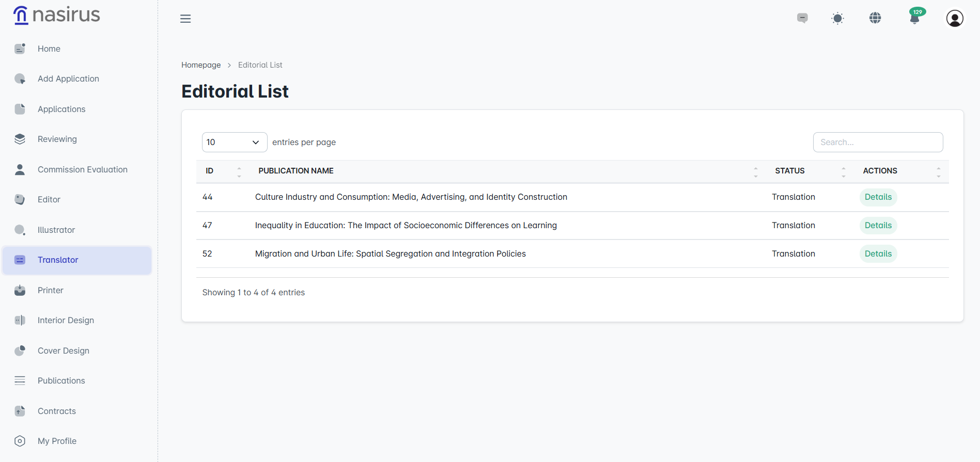This screenshot has height=462, width=980.
Task: Click into the Search input field
Action: [878, 142]
